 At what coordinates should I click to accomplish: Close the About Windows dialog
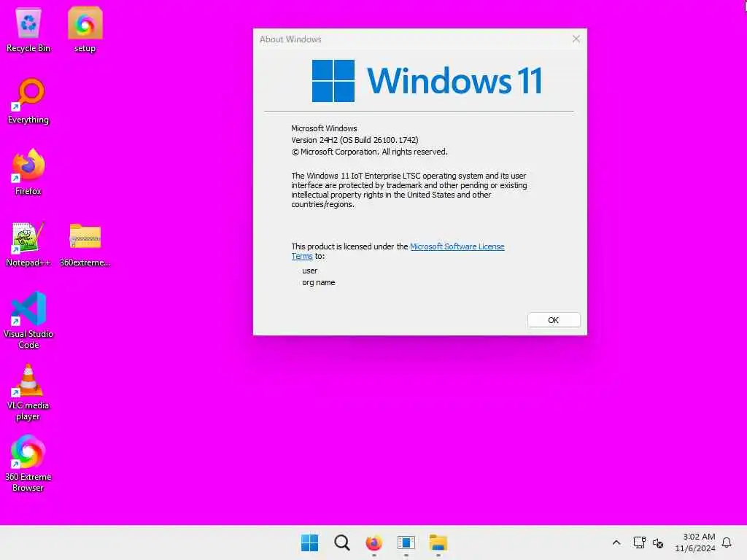(576, 39)
